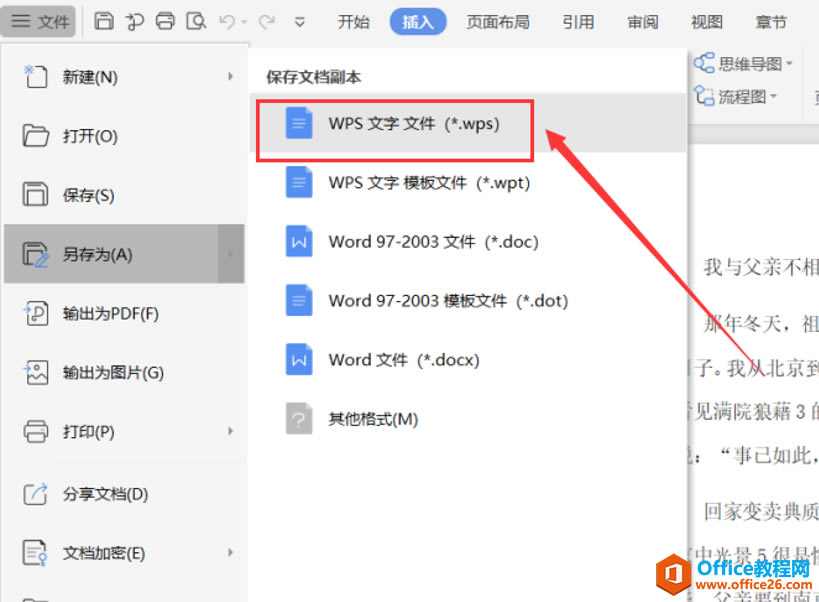Click the blue file icon for *.wps

coord(299,123)
